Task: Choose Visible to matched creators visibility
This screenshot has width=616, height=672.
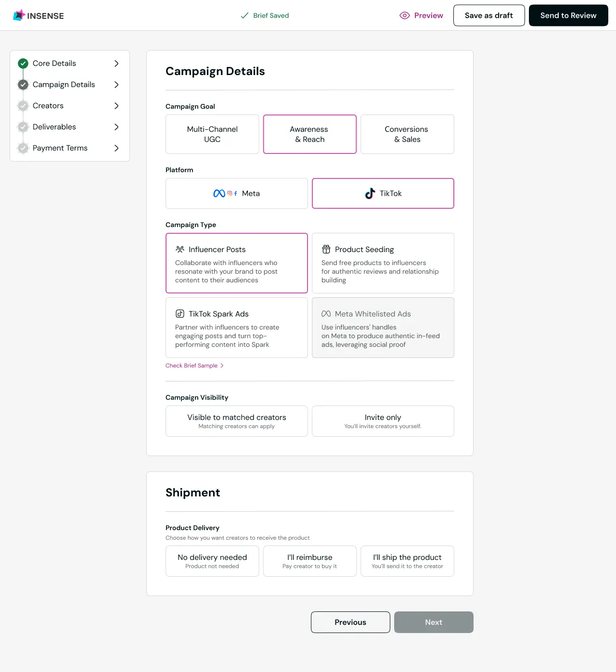Action: 237,421
